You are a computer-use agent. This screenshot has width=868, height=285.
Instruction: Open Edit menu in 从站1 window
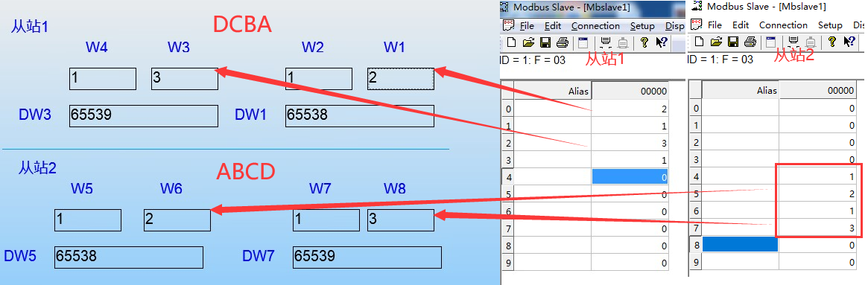(x=552, y=26)
